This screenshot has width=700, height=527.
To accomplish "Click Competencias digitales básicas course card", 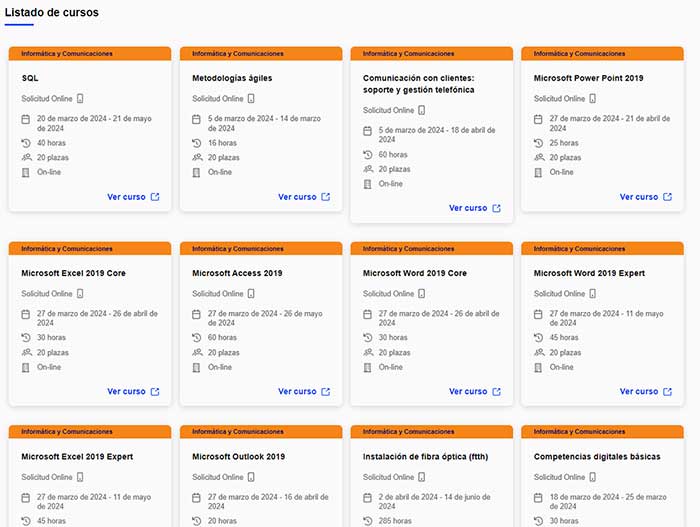I will click(x=602, y=480).
